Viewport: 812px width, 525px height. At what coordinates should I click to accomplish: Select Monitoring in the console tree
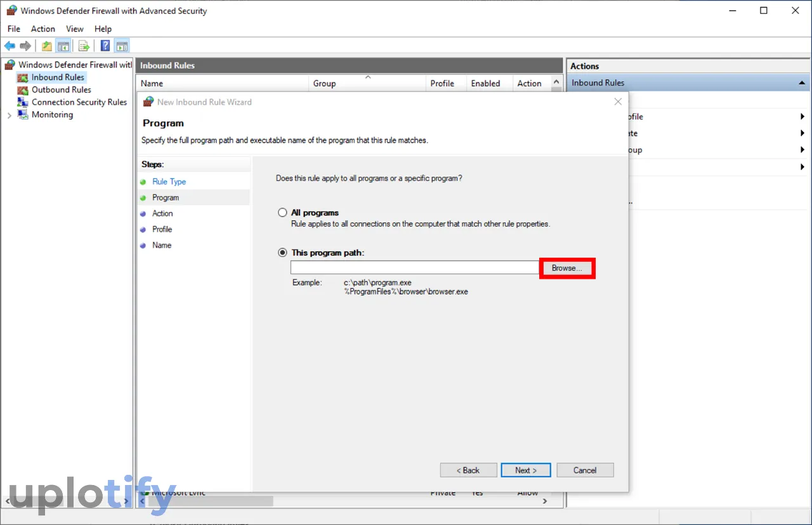click(x=52, y=115)
